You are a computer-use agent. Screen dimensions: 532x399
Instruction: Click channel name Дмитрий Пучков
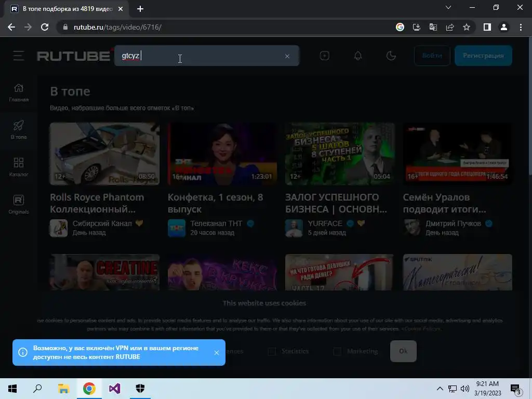click(453, 223)
